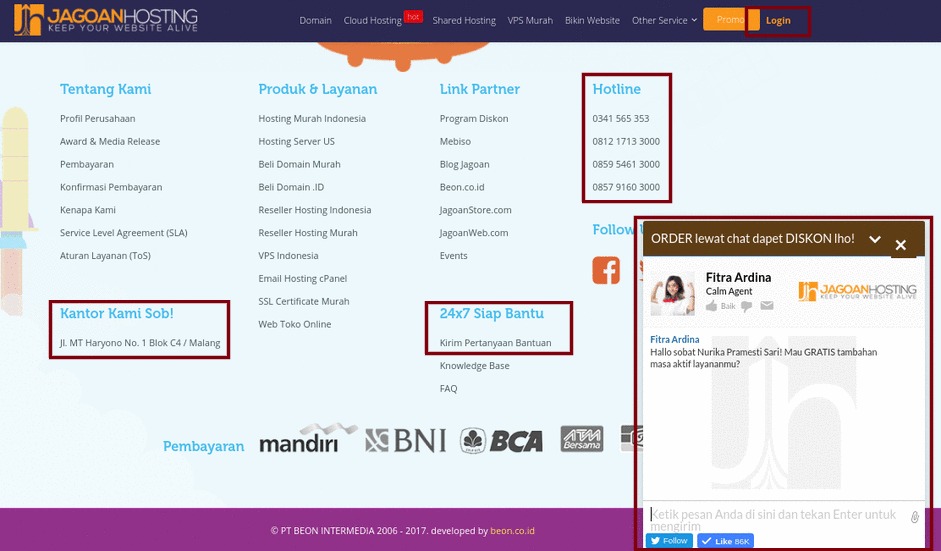The width and height of the screenshot is (941, 551).
Task: Open the Shared Hosting menu item
Action: (464, 20)
